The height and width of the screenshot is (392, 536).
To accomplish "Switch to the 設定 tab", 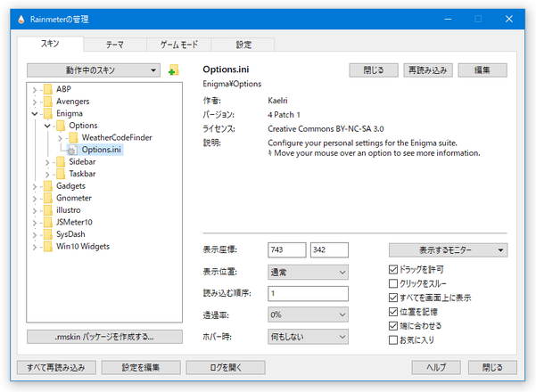I will pos(243,45).
